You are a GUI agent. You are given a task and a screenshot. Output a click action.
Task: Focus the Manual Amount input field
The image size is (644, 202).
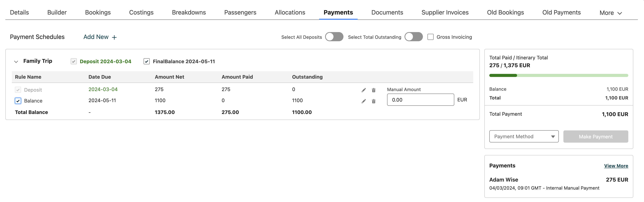tap(420, 100)
